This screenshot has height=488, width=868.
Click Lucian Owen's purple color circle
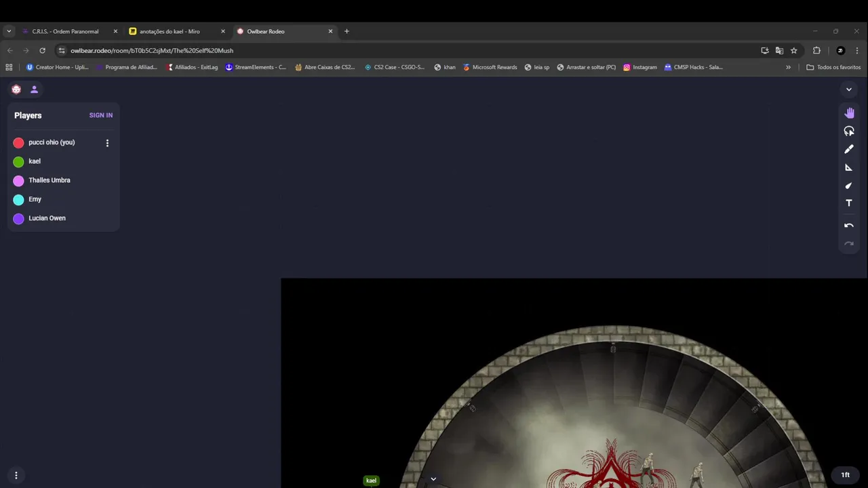pos(18,218)
